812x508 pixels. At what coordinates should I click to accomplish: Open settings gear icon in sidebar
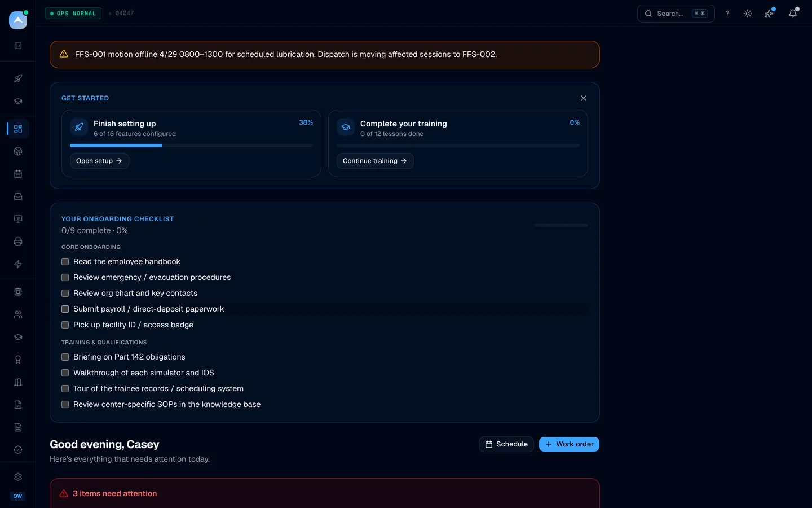point(18,477)
